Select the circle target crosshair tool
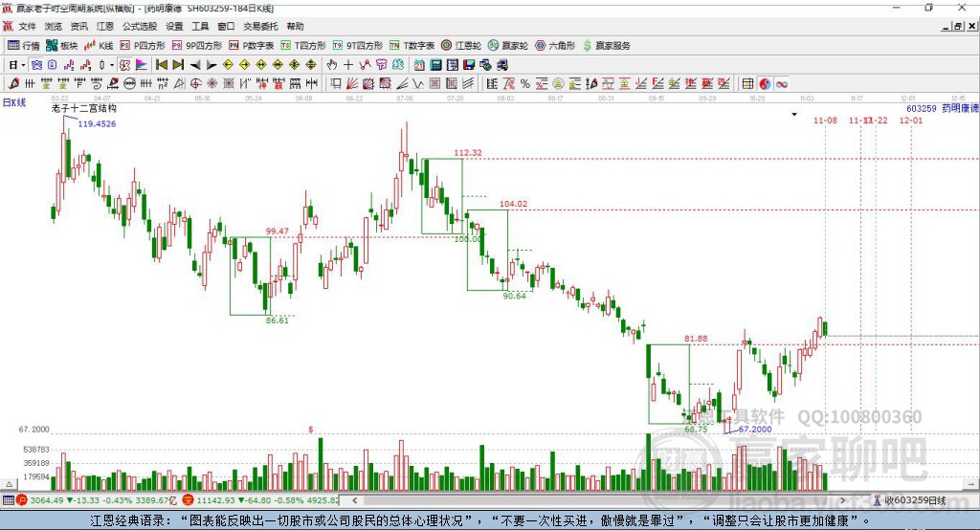The image size is (980, 530). 195,84
